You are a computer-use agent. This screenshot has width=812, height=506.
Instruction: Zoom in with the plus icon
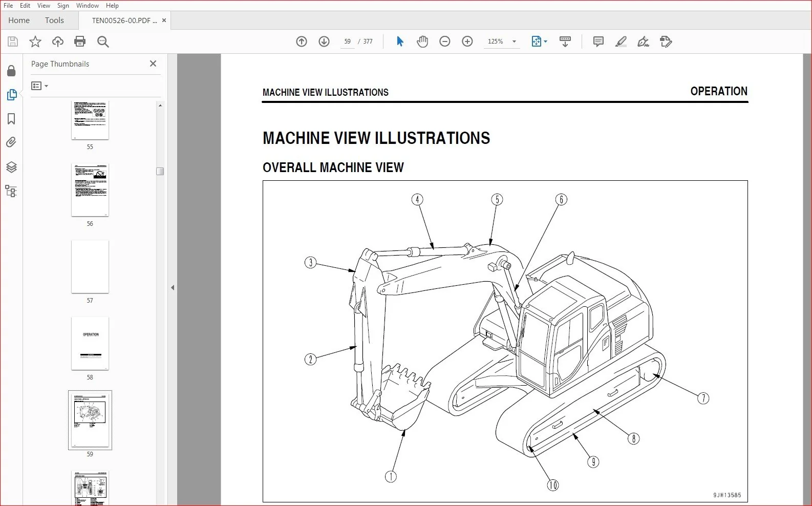467,41
